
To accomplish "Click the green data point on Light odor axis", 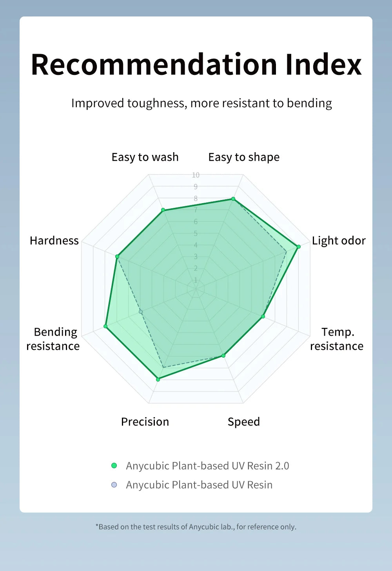I will (x=298, y=247).
